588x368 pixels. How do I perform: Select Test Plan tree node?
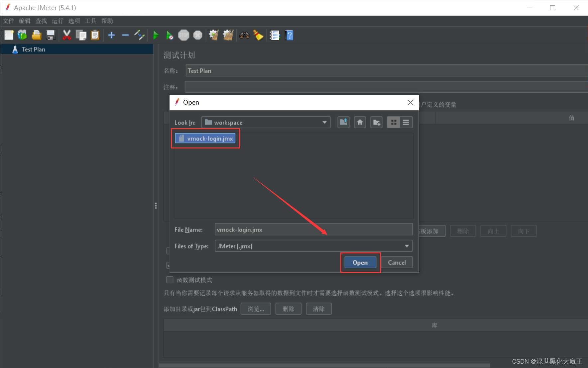33,49
